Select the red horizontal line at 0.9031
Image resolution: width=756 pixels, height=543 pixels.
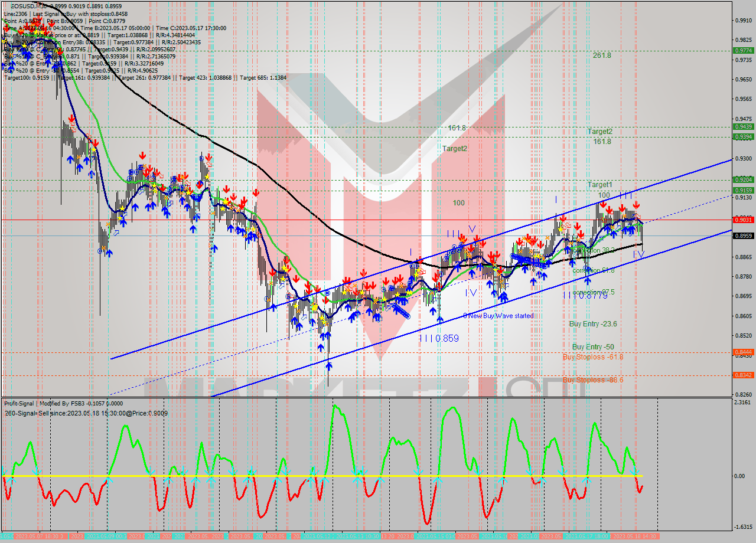pos(366,220)
